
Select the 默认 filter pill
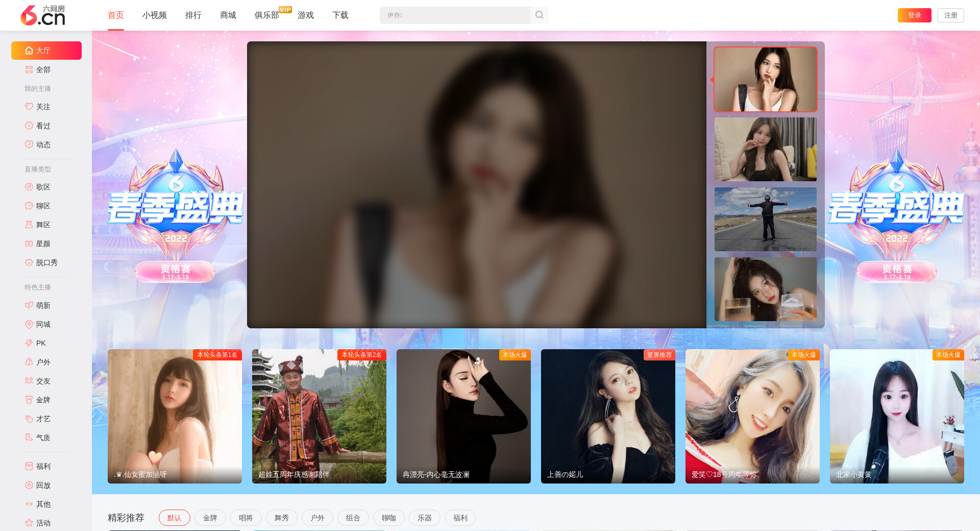174,518
